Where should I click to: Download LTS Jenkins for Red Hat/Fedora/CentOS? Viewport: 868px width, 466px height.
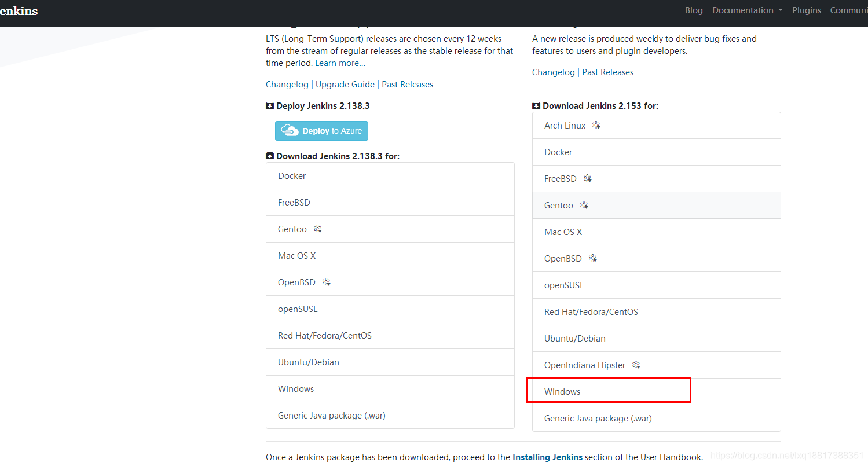coord(390,336)
